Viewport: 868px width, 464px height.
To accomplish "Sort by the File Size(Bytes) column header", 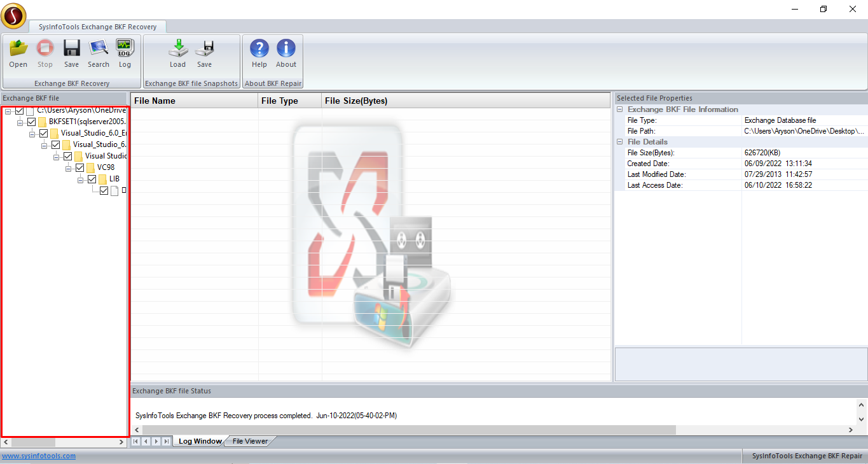I will tap(465, 101).
